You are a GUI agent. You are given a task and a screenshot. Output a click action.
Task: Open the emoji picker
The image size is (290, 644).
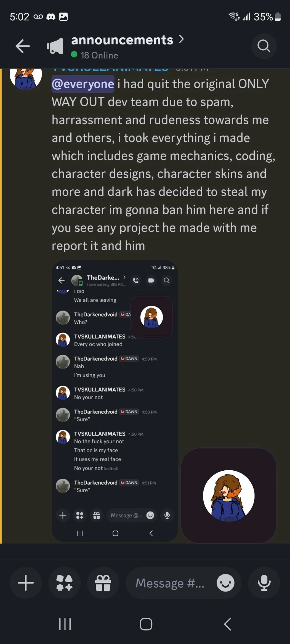(225, 583)
